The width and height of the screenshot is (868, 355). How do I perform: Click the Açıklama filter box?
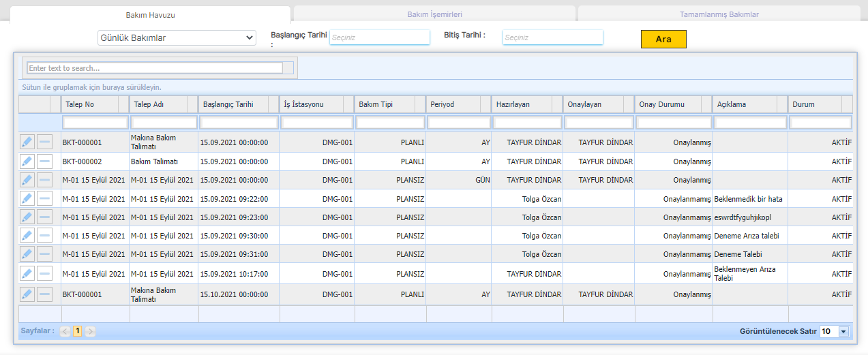pyautogui.click(x=751, y=123)
